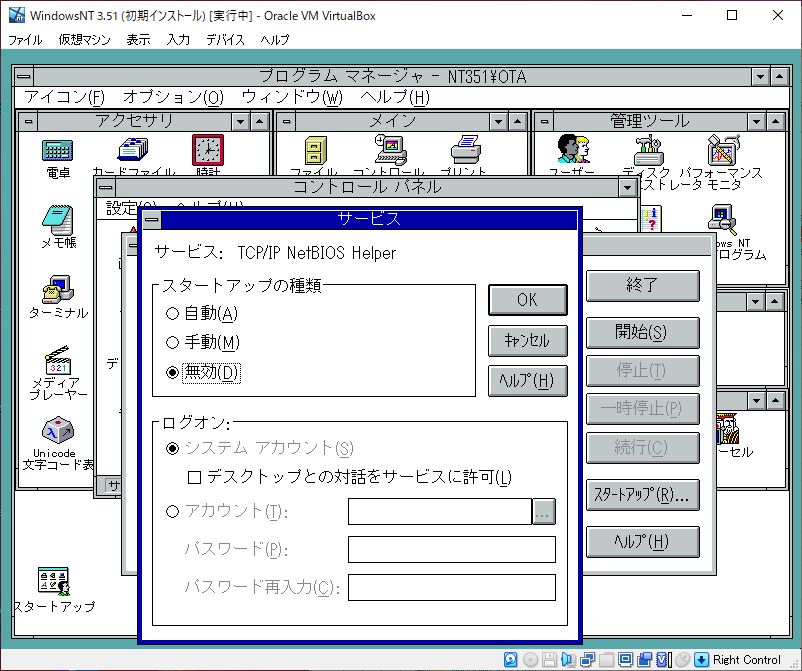Open the メディア プレーヤー icon

58,362
